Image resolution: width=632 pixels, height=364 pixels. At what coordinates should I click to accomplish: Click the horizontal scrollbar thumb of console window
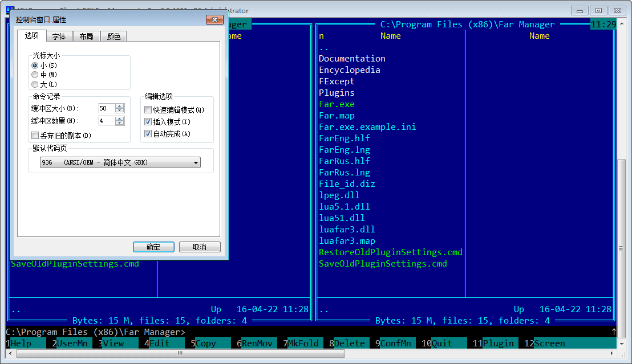[180, 354]
